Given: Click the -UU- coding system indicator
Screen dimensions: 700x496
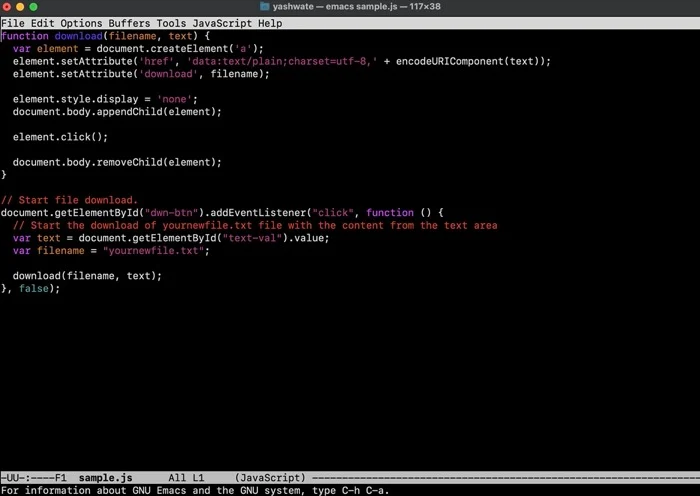Looking at the screenshot, I should tap(14, 478).
